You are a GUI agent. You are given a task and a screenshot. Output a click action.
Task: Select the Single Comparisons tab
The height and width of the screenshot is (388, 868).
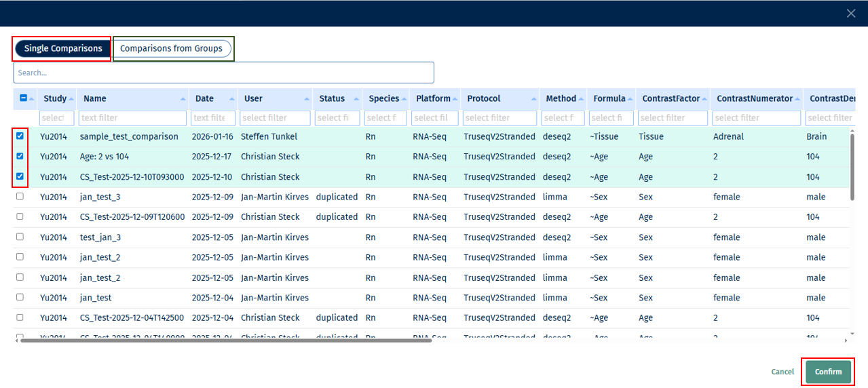62,49
